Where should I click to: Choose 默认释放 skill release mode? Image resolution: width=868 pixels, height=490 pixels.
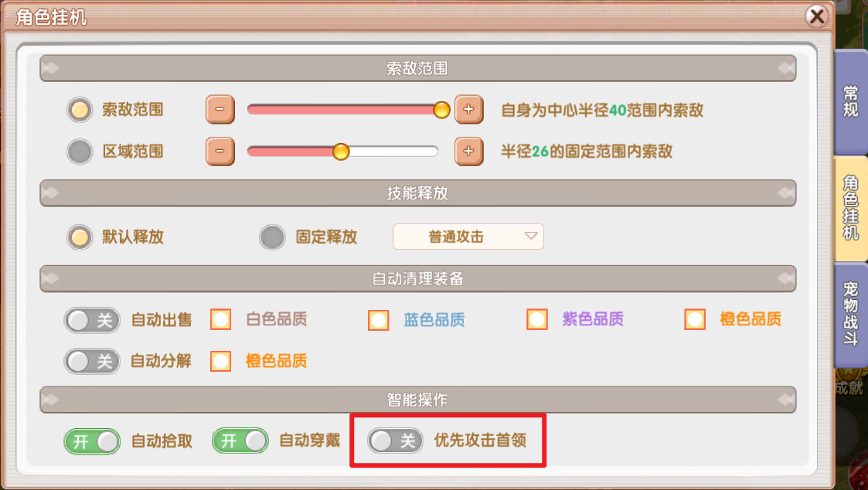[x=80, y=237]
